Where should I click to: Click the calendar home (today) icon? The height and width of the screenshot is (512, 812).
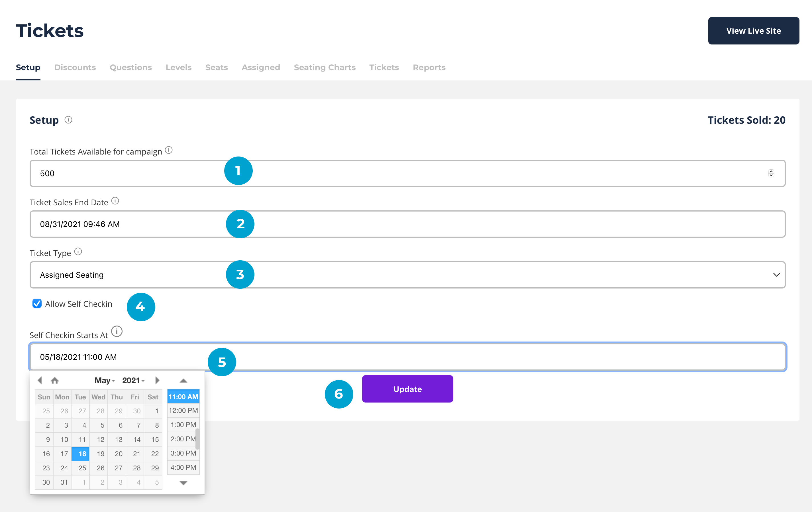(x=55, y=381)
